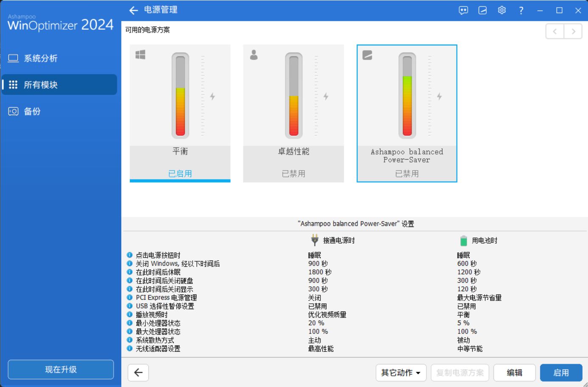Click info icon next to 播放视频时
The height and width of the screenshot is (387, 588).
(130, 314)
